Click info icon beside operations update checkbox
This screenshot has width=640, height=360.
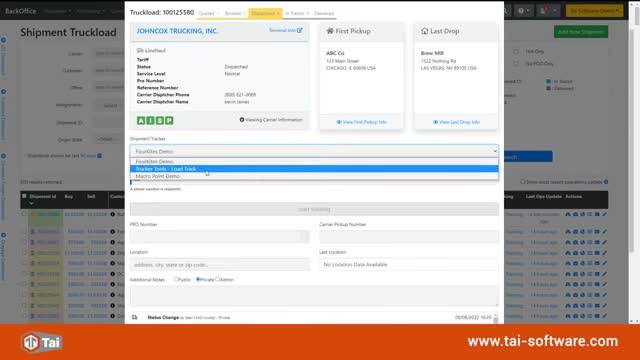tap(606, 182)
